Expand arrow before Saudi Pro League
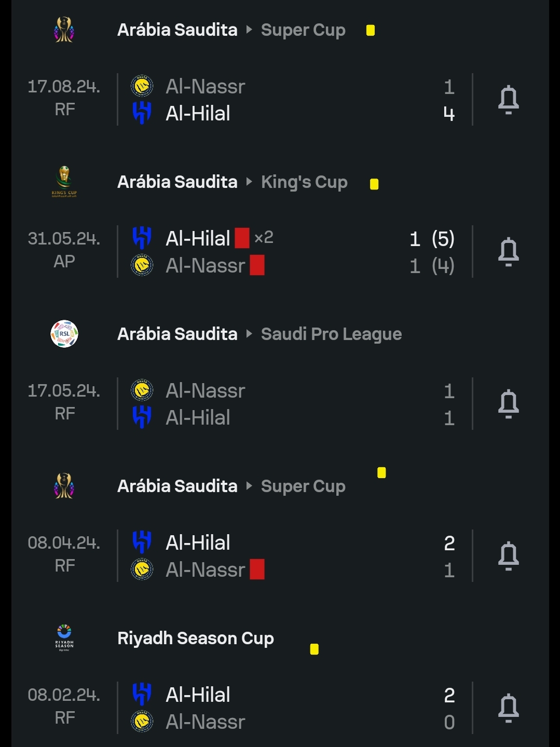Viewport: 560px width, 747px height. coord(249,334)
